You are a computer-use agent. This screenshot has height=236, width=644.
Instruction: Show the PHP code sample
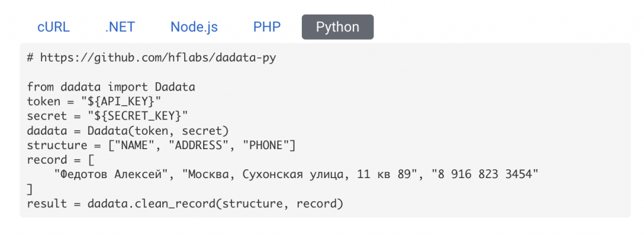[x=267, y=27]
